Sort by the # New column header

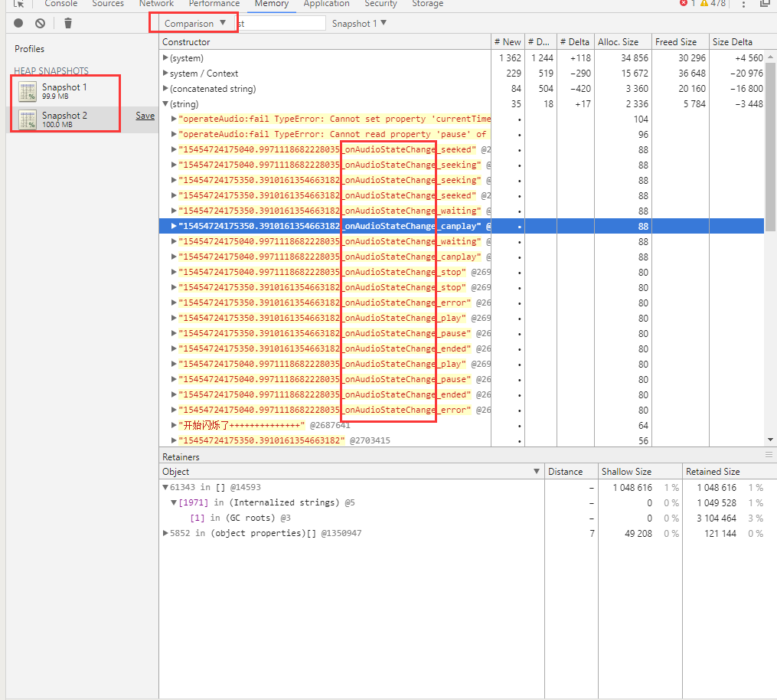click(x=508, y=42)
